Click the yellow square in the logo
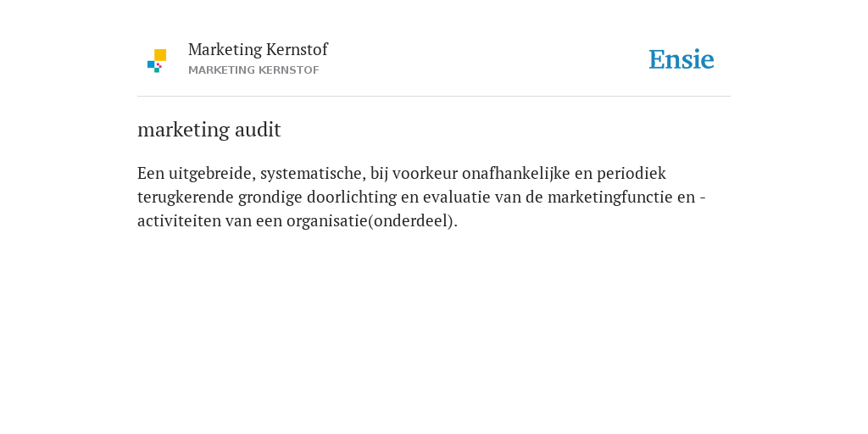This screenshot has width=868, height=434. click(160, 55)
